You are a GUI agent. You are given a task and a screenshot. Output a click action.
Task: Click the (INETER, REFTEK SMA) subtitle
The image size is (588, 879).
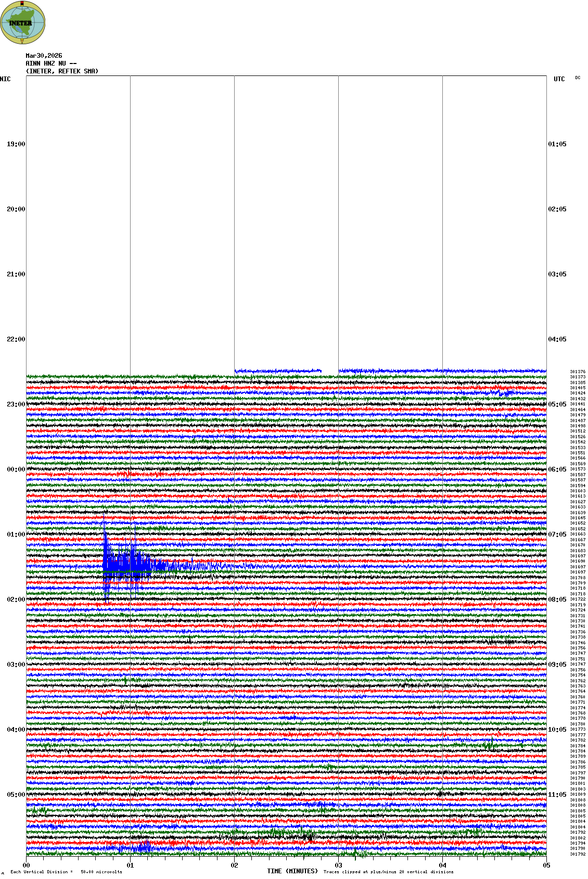point(62,71)
